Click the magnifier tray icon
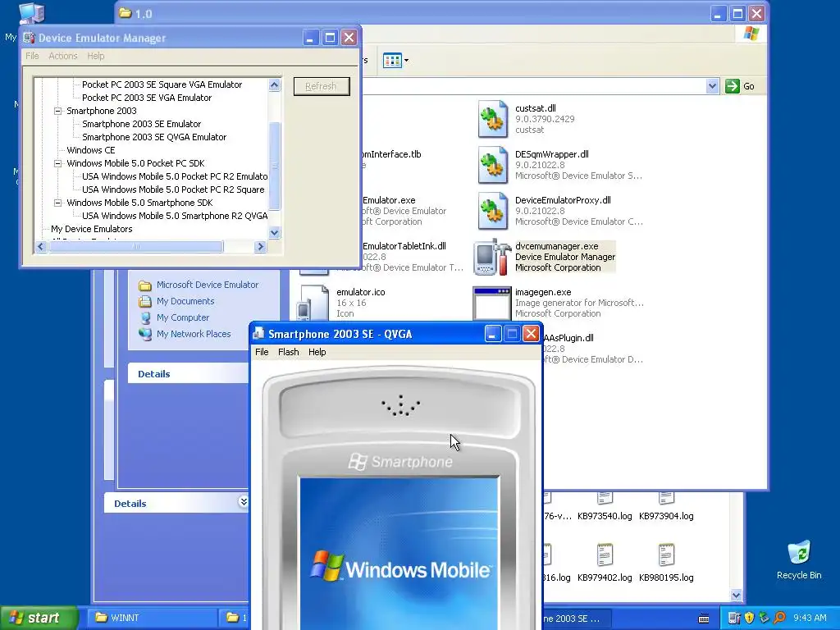This screenshot has width=840, height=630. click(x=779, y=618)
